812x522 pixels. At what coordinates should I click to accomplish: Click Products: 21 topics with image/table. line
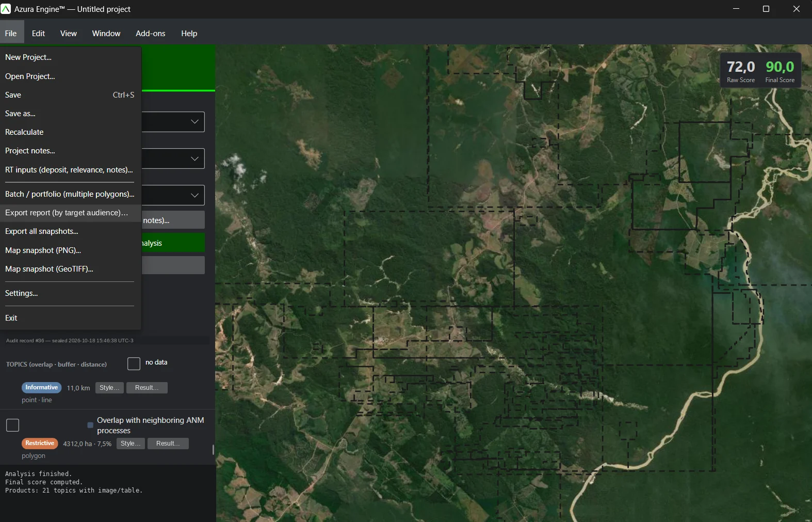[74, 490]
